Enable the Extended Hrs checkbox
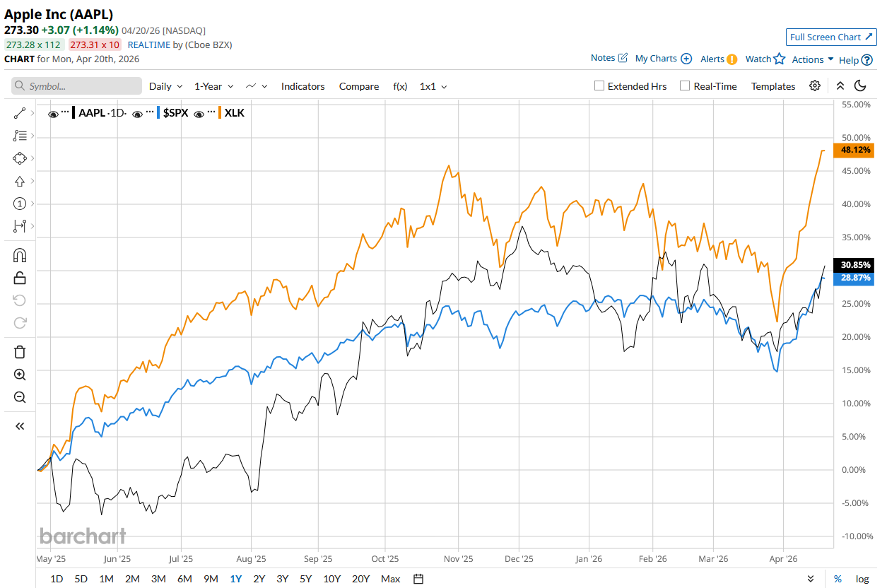887x588 pixels. [x=599, y=86]
